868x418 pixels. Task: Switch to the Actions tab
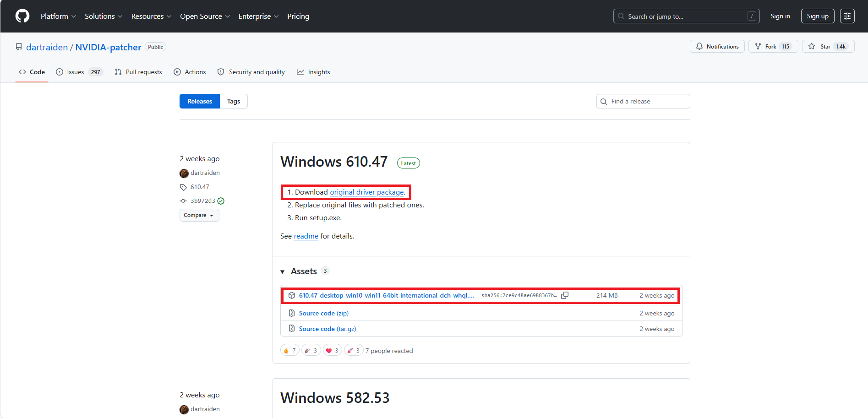[190, 72]
